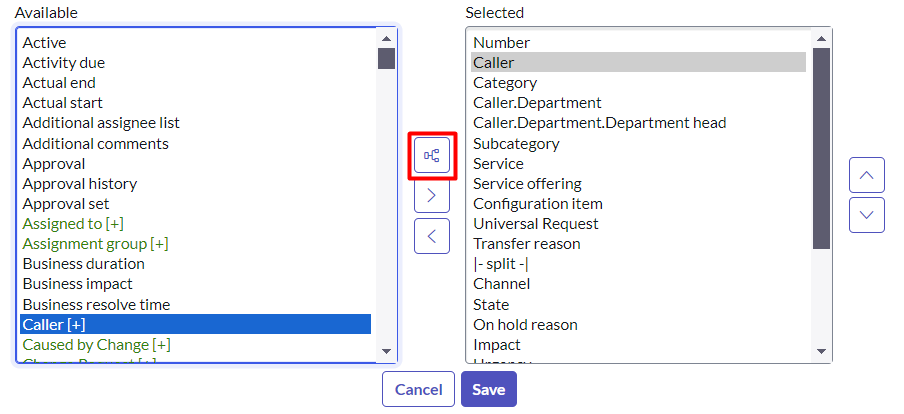904x414 pixels.
Task: Select 'Caused by Change [+]' field
Action: click(96, 345)
